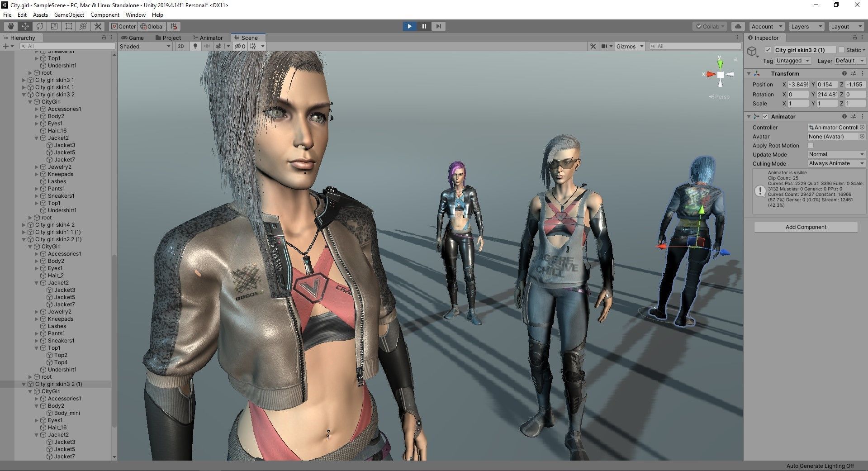Image resolution: width=868 pixels, height=471 pixels.
Task: Expand the City girl skin4 2 tree item
Action: pyautogui.click(x=24, y=225)
